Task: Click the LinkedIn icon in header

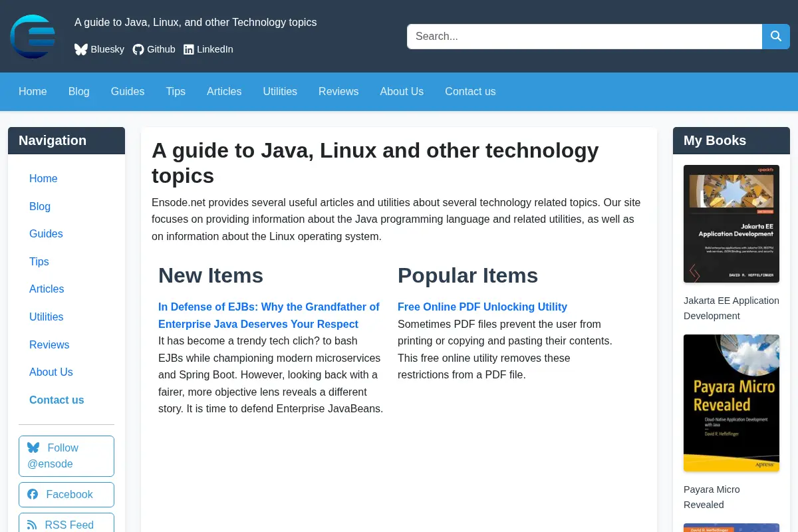Action: (189, 49)
